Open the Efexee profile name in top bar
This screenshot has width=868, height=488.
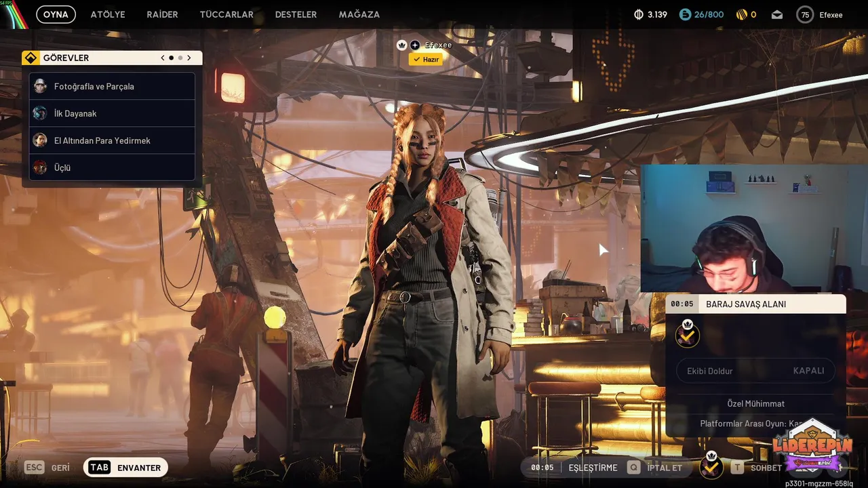pos(831,15)
